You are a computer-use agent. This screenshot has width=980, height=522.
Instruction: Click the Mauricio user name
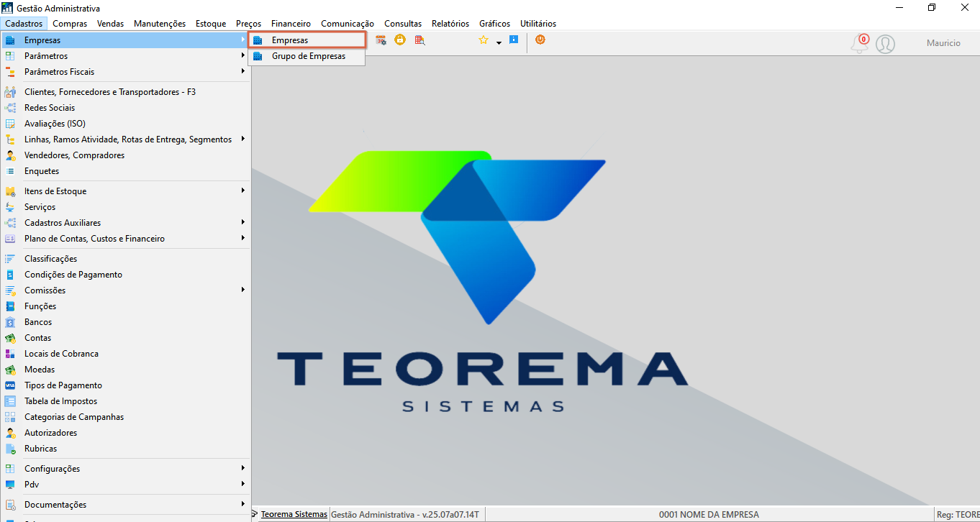click(x=943, y=43)
